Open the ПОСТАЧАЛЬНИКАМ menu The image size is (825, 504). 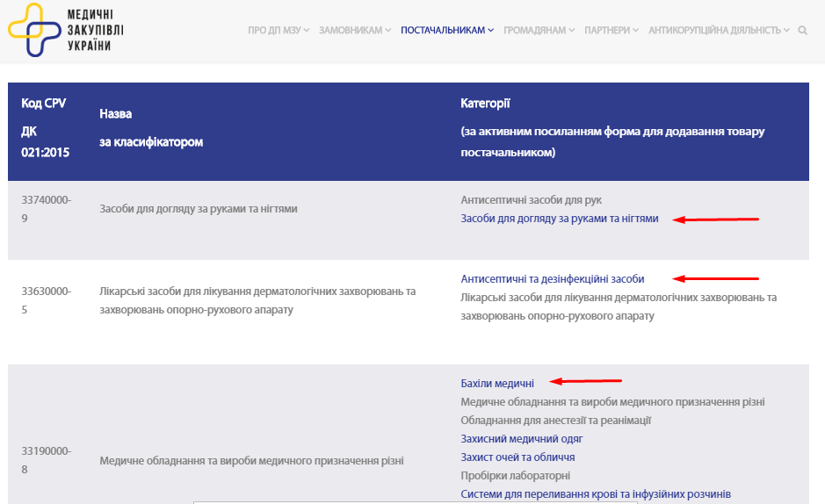446,30
